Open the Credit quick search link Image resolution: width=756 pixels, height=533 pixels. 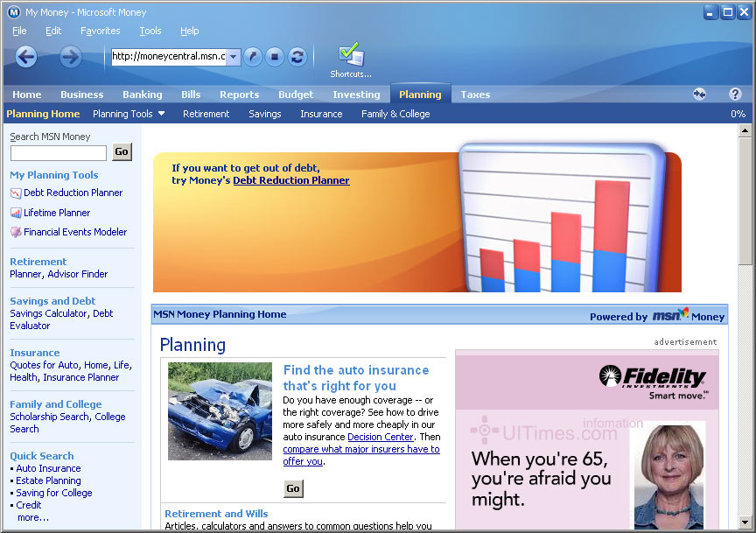pyautogui.click(x=29, y=505)
